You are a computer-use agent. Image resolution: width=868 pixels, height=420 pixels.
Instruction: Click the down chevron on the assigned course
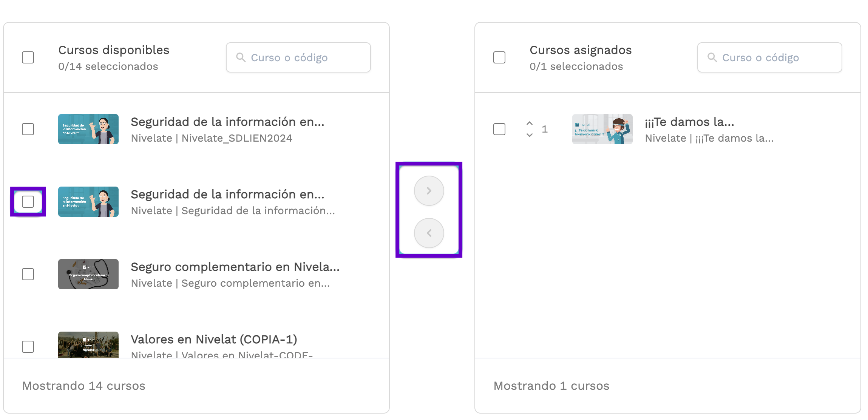530,135
